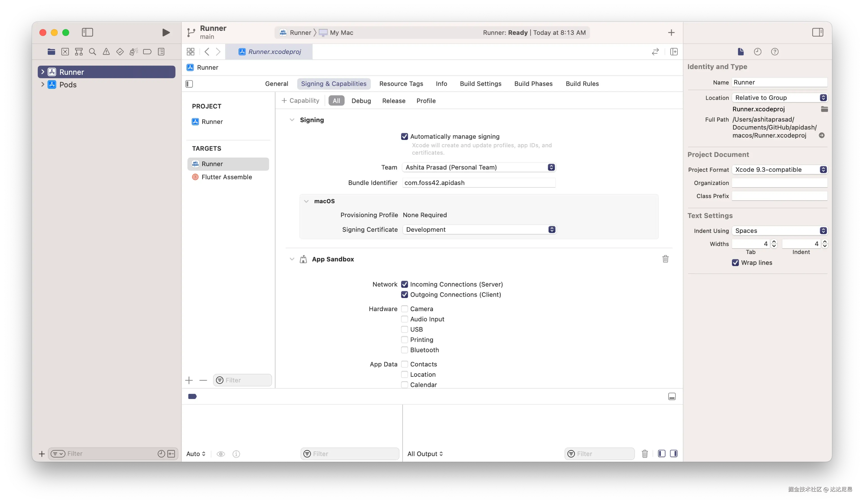Open the Breakpoint navigator icon
864x504 pixels.
tap(147, 52)
